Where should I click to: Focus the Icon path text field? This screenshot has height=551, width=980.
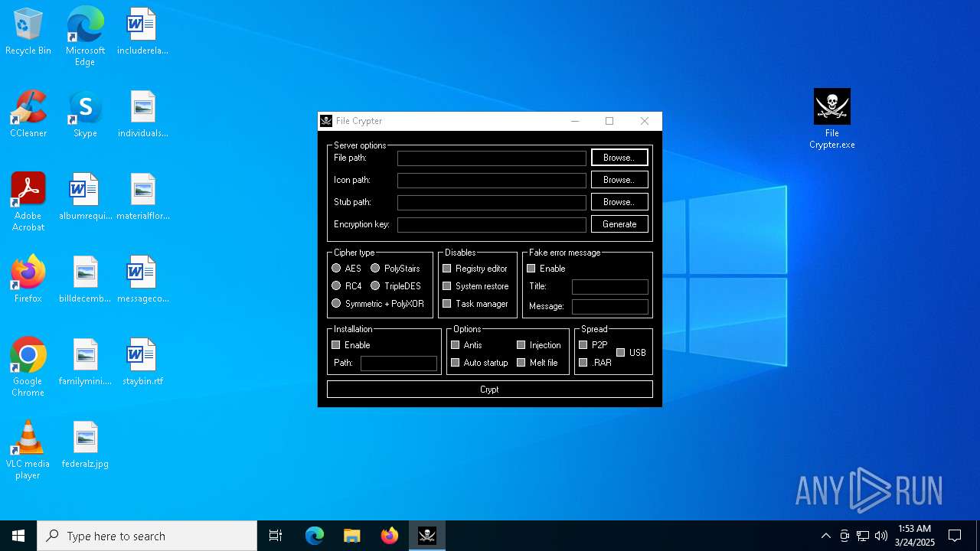(x=492, y=181)
